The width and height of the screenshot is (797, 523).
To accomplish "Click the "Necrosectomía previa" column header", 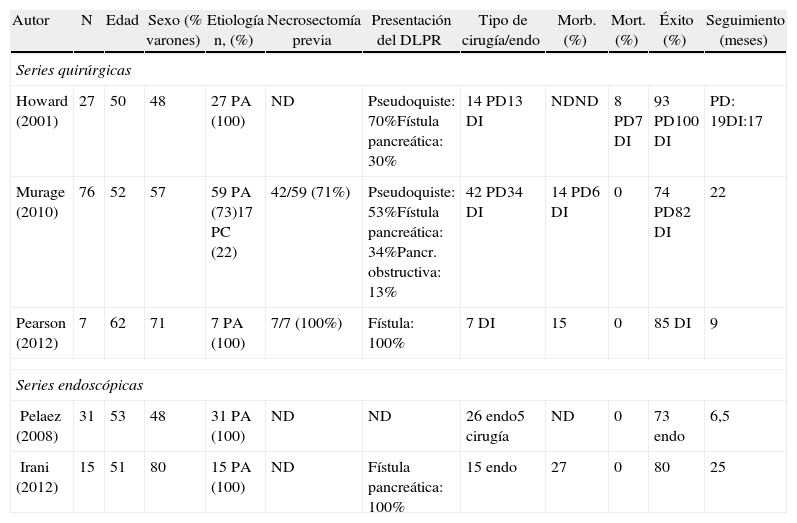I will click(311, 30).
